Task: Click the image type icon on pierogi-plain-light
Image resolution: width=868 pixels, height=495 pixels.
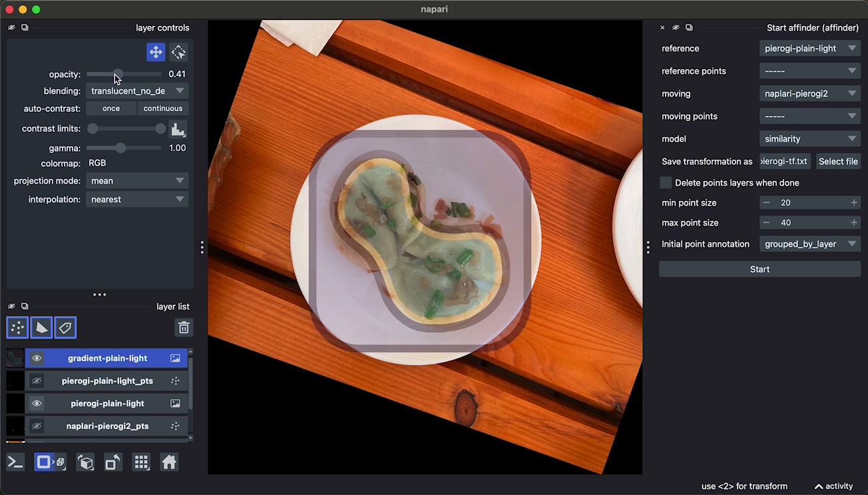Action: tap(175, 403)
